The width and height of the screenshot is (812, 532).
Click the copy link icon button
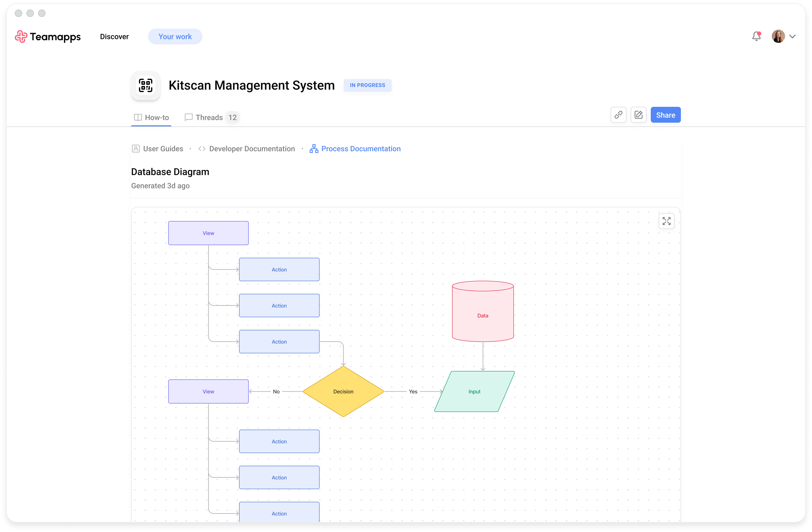tap(618, 115)
